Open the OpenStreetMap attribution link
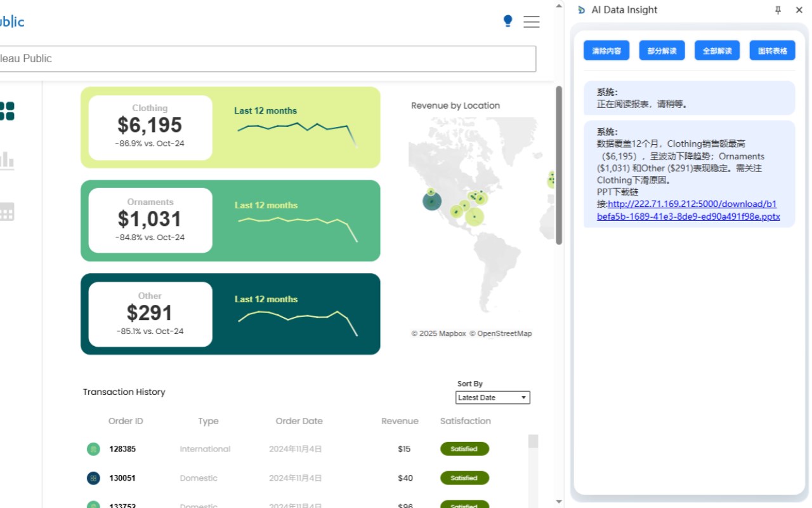812x508 pixels. (506, 333)
